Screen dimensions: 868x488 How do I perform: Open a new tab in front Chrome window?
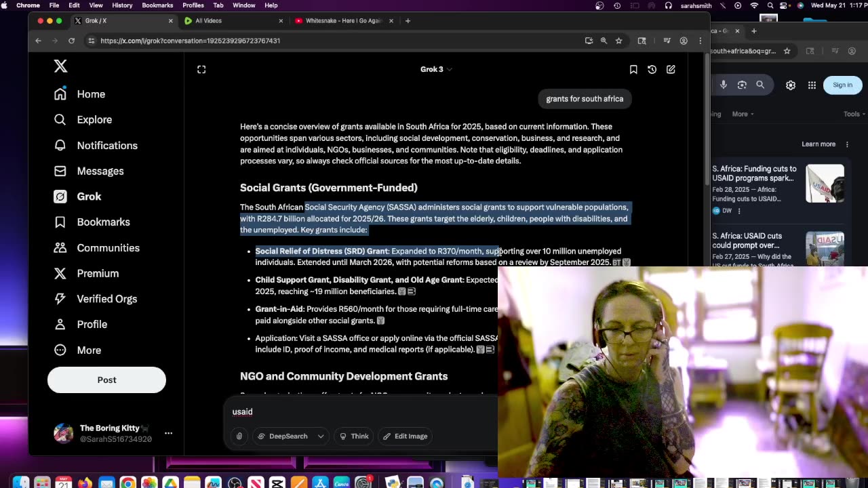coord(408,21)
